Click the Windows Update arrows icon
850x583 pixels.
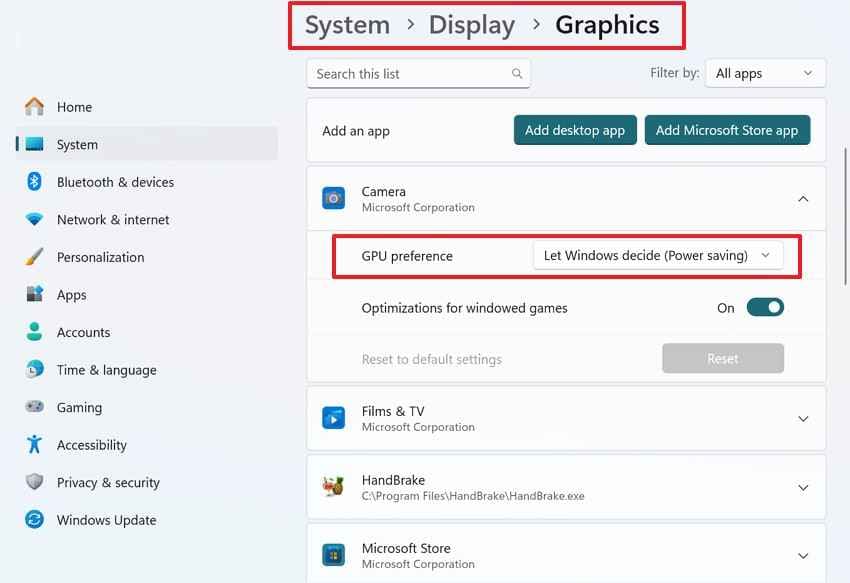34,520
